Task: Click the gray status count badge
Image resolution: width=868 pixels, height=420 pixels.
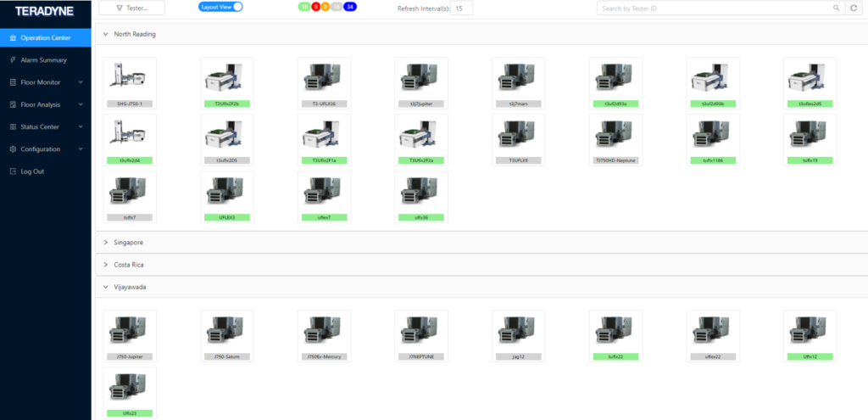Action: point(337,7)
